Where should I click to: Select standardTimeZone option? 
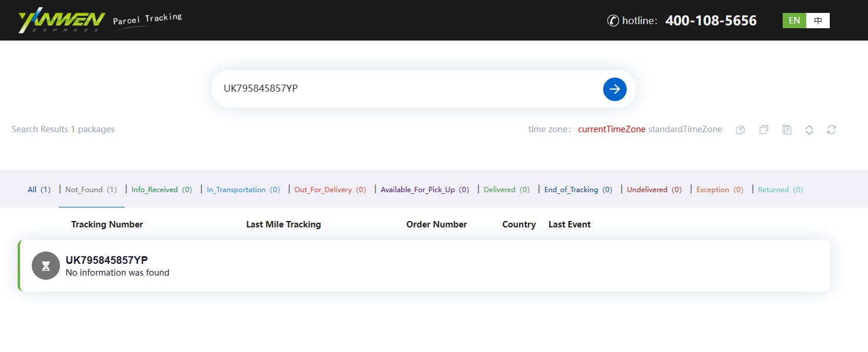click(x=685, y=129)
